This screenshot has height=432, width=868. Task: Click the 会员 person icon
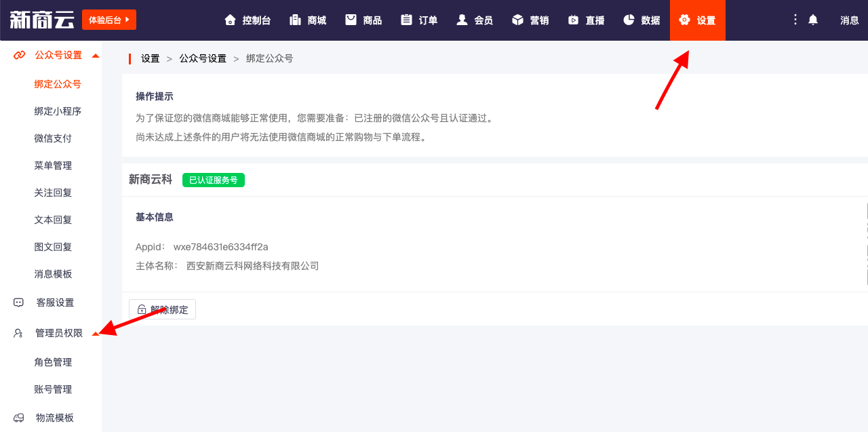(462, 20)
